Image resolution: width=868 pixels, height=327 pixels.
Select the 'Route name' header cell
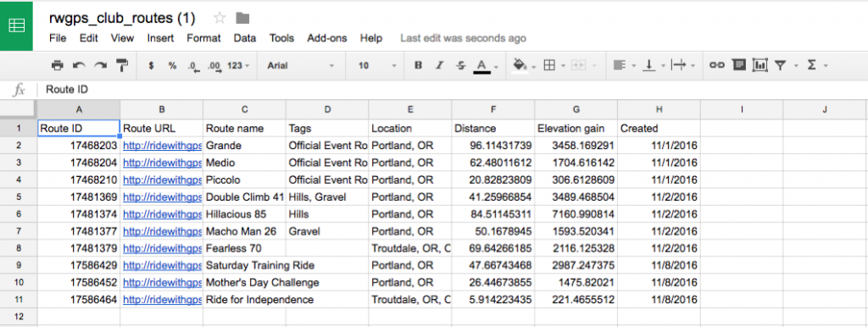[x=244, y=129]
